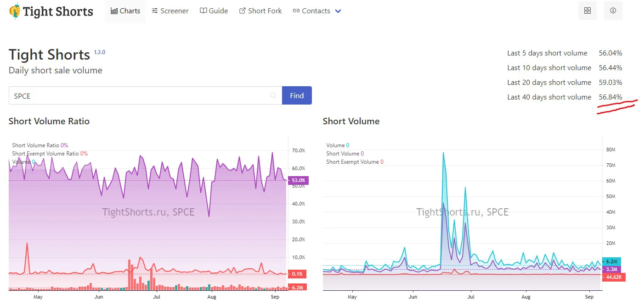This screenshot has width=644, height=305.
Task: Select the 56.44% ten-day value
Action: [x=610, y=68]
